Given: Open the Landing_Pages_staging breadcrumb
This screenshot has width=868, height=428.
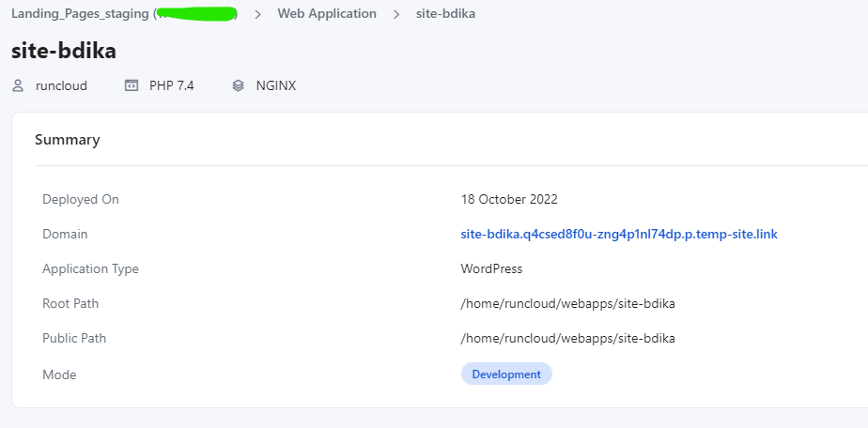Looking at the screenshot, I should pyautogui.click(x=80, y=14).
